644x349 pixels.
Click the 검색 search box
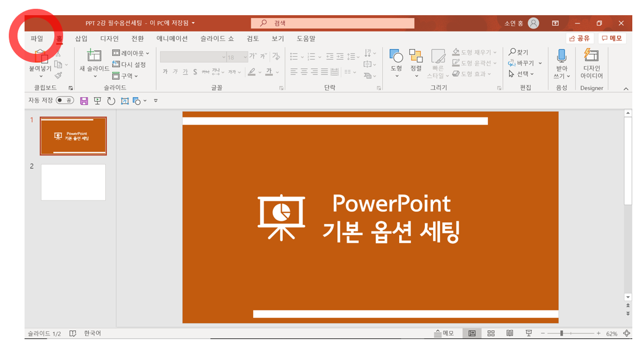pyautogui.click(x=333, y=23)
